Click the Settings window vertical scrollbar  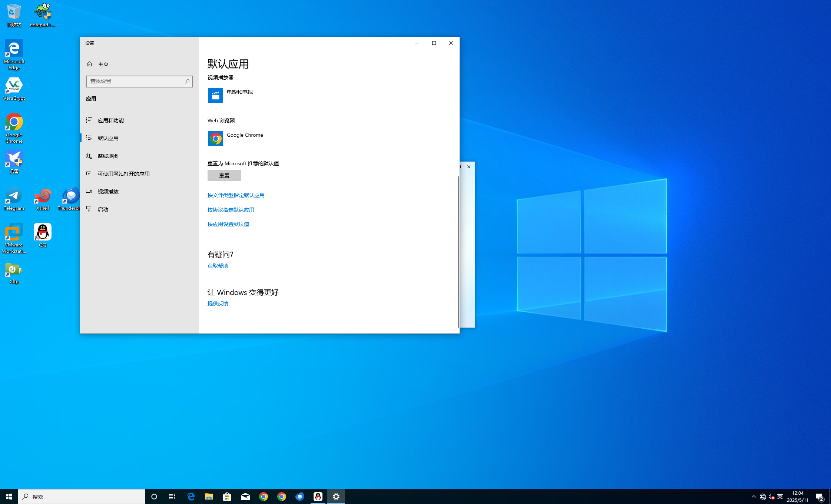458,252
